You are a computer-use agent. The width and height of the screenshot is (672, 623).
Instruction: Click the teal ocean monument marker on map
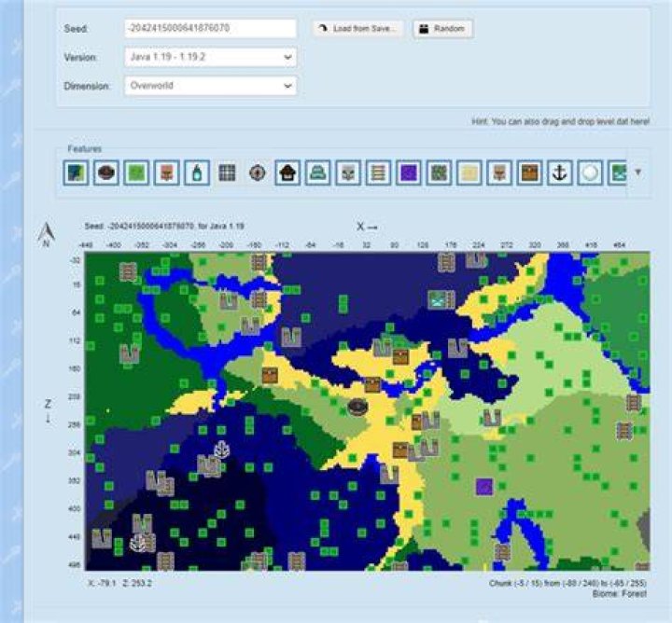click(438, 299)
